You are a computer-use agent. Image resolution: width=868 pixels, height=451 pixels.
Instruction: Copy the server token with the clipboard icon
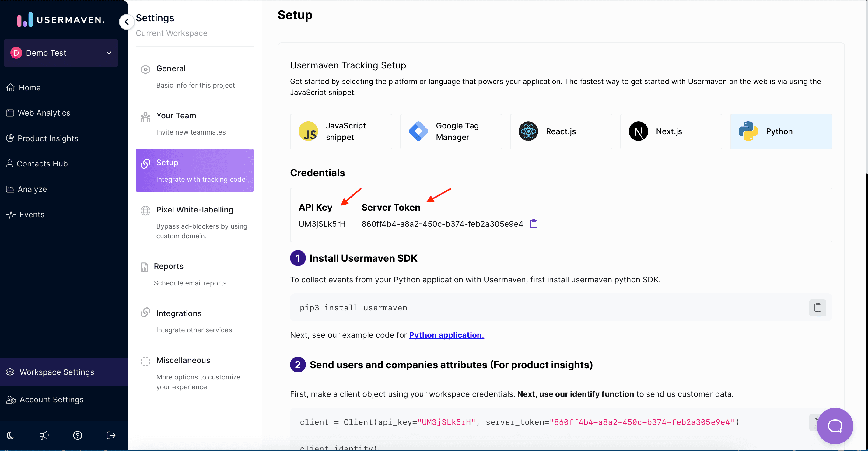tap(534, 224)
